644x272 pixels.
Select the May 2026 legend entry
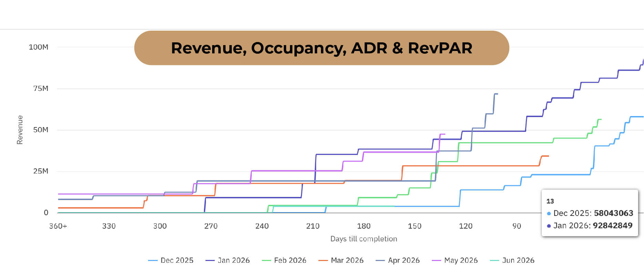point(455,260)
